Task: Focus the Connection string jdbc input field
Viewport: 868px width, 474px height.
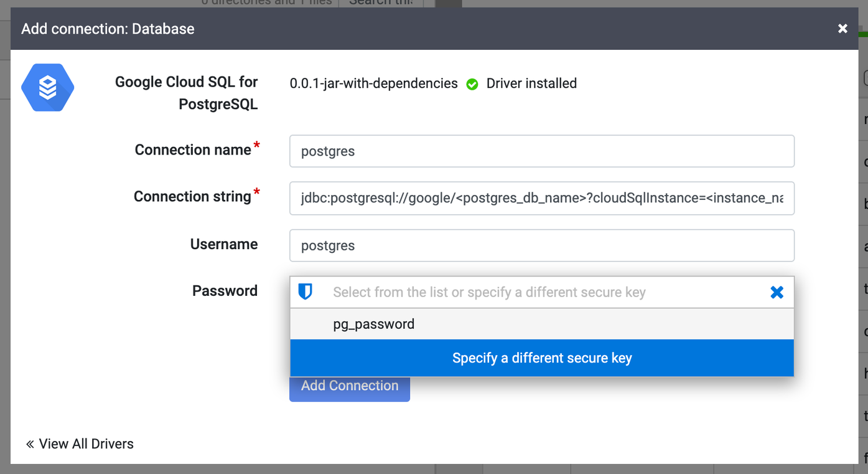Action: [541, 198]
